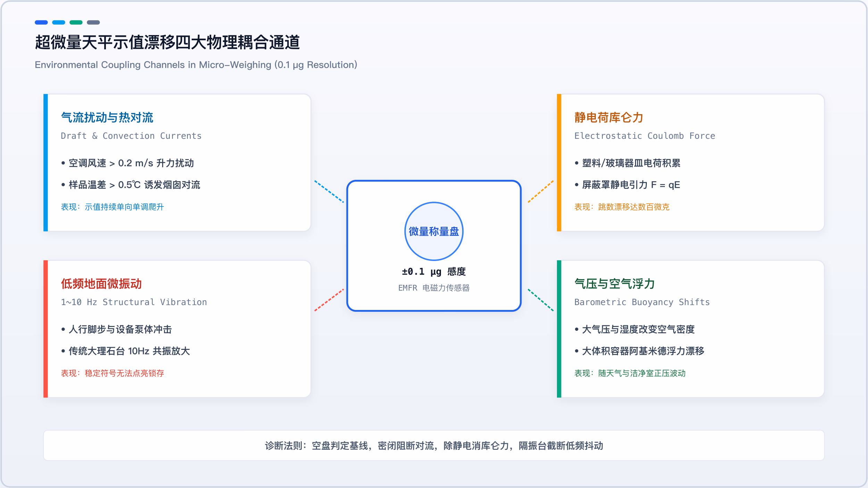Select bullet 人行脚步与设备泵体冲击
Viewport: 868px width, 488px height.
116,329
